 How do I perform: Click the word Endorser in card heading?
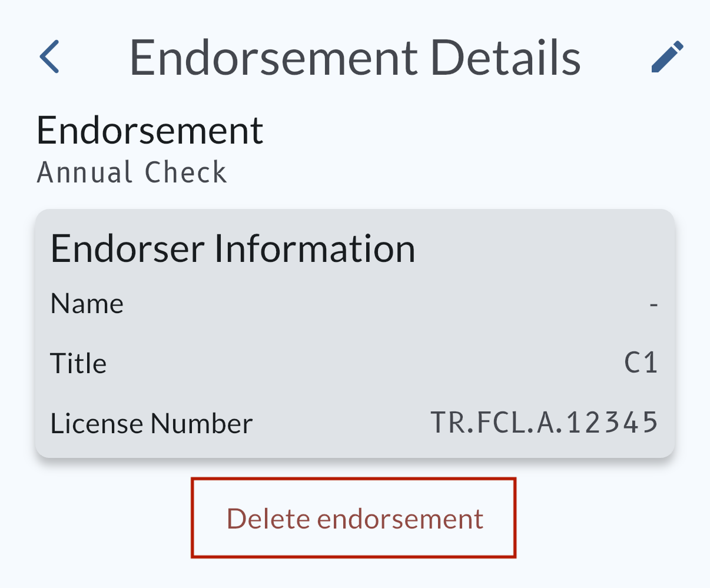pos(128,248)
